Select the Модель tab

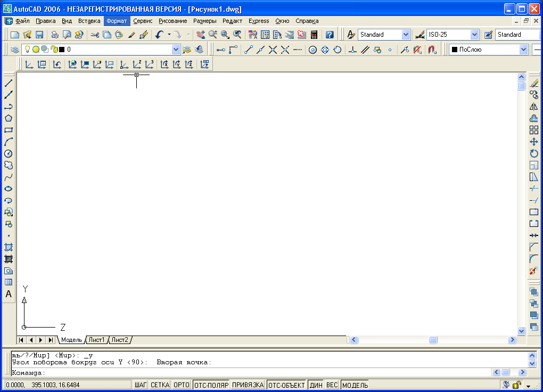[72, 340]
